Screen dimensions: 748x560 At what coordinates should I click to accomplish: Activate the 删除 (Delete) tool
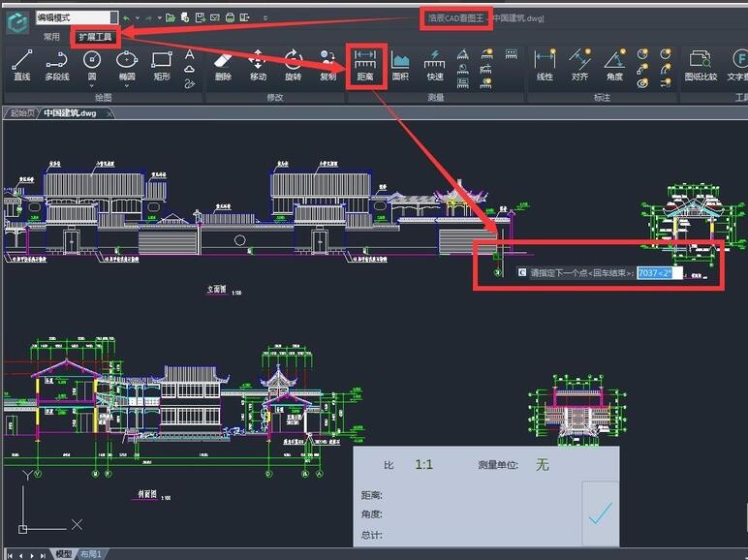pos(223,64)
